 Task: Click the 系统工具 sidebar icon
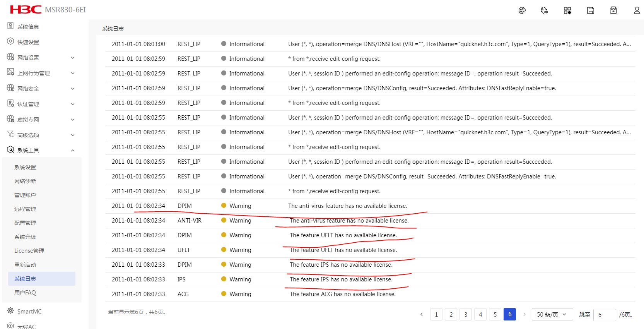pos(10,150)
